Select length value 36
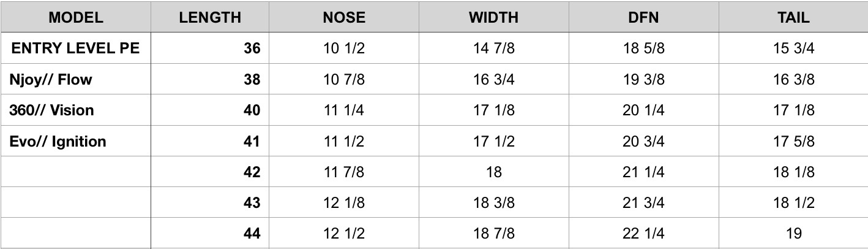The image size is (868, 249). tap(252, 48)
